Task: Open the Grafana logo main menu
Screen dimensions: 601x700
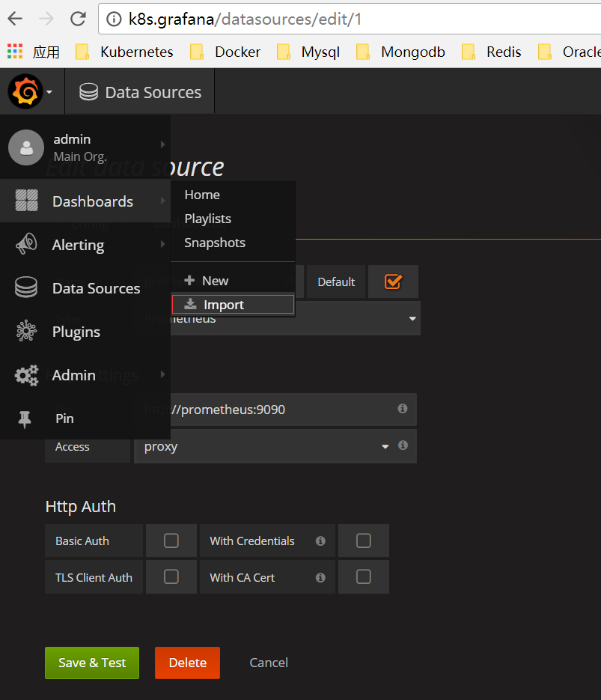Action: coord(25,91)
